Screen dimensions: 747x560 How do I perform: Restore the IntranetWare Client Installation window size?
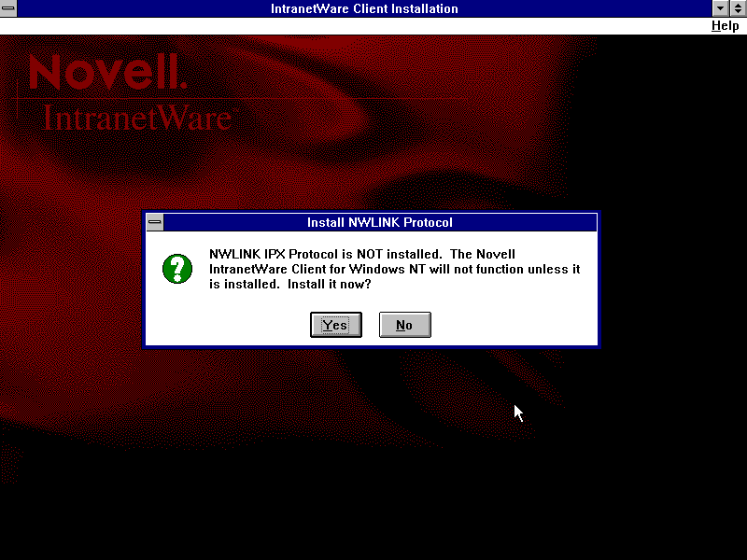tap(738, 8)
